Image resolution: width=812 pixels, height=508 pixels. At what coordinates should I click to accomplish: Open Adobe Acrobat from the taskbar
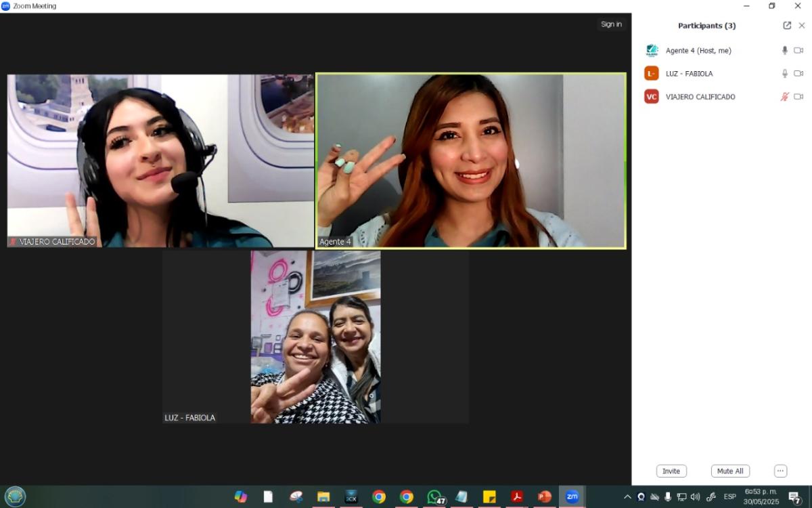tap(517, 497)
